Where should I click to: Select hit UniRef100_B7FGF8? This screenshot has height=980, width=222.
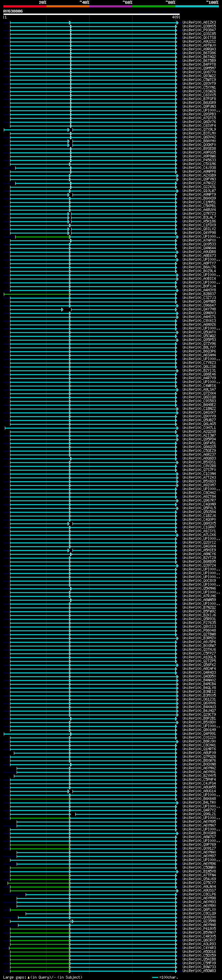(199, 99)
